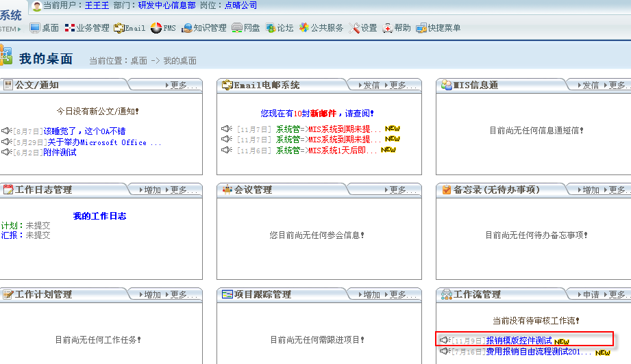Click 申请 in 工作流管理 panel
Viewport: 631px width, 364px height.
591,295
